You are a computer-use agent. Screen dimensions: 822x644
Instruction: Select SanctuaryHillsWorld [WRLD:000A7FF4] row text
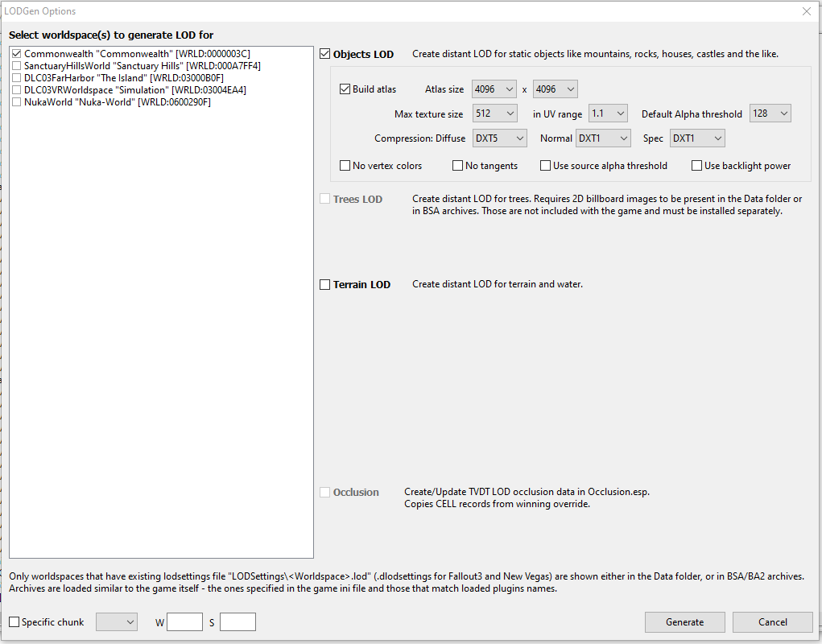[x=142, y=65]
